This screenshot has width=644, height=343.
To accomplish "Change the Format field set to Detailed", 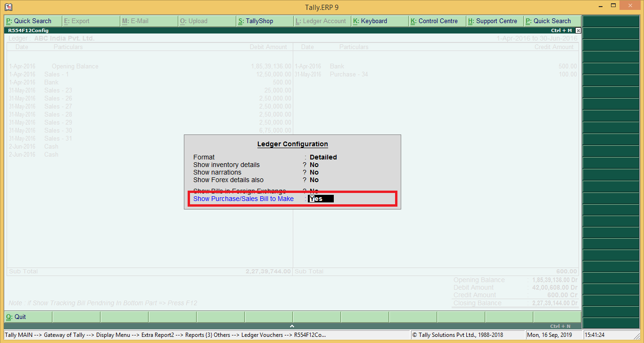I will [323, 158].
